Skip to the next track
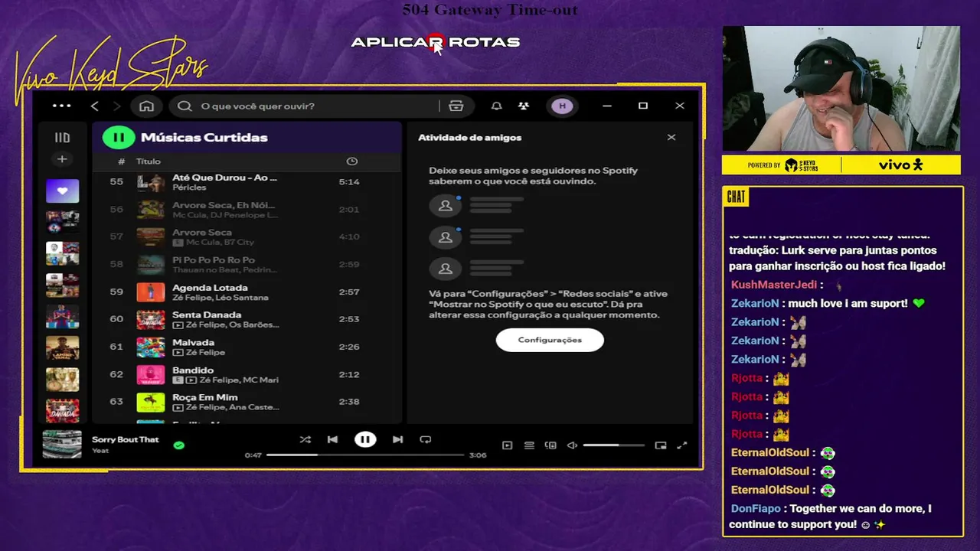This screenshot has height=551, width=980. pyautogui.click(x=397, y=439)
